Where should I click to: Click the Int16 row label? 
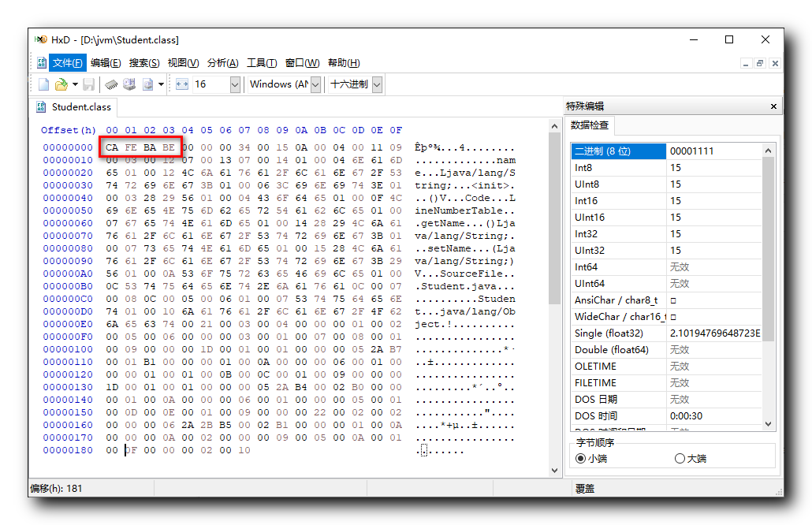click(x=586, y=201)
